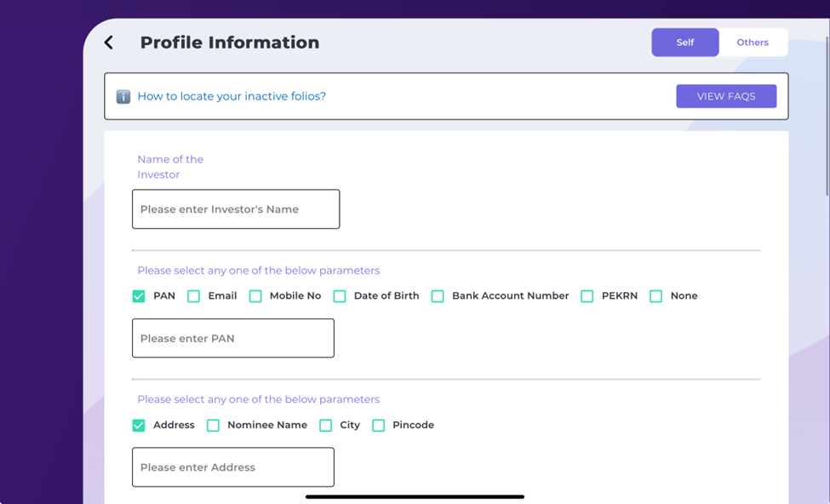Viewport: 830px width, 504px height.
Task: Tick the PEKRN checkbox
Action: (587, 296)
